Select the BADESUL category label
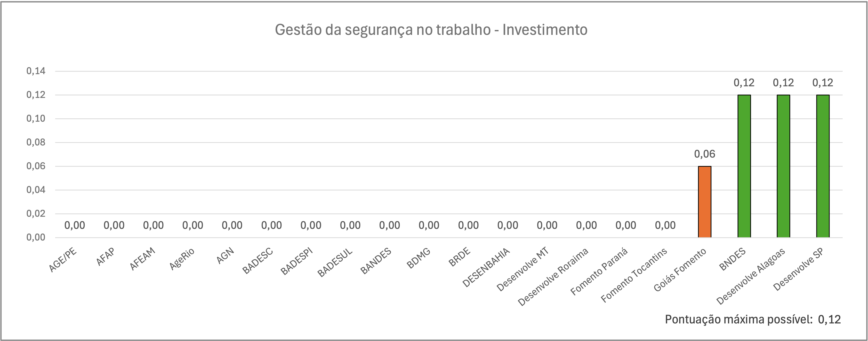The height and width of the screenshot is (341, 868). (335, 262)
